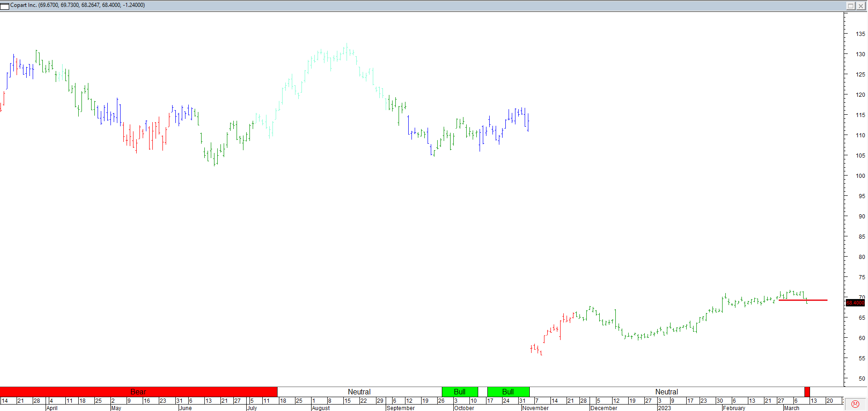Click the 65 price axis value
The height and width of the screenshot is (411, 868).
tap(862, 318)
